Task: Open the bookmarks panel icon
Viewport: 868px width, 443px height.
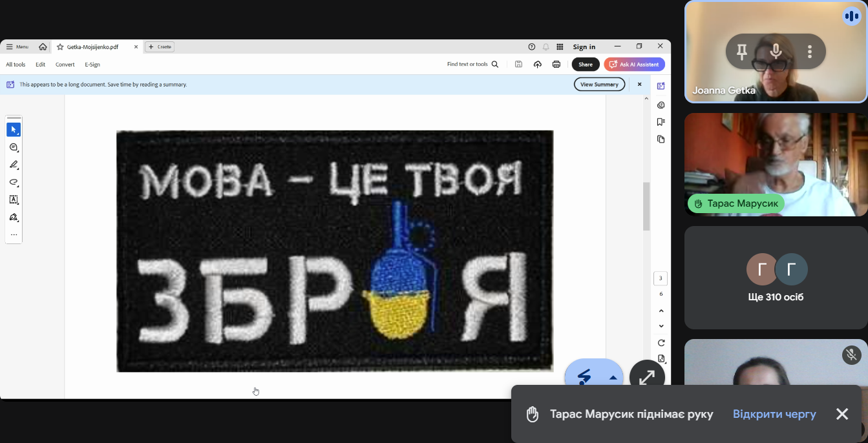Action: [661, 122]
